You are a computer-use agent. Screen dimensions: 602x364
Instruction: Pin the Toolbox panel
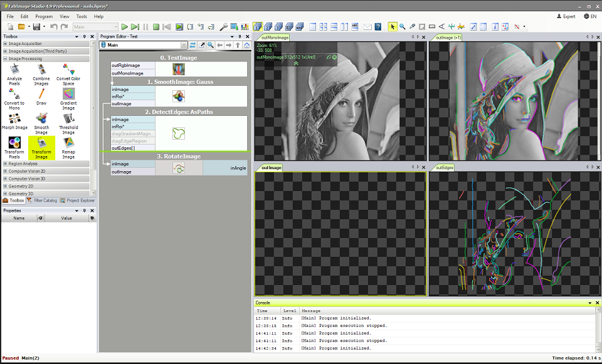pos(85,36)
